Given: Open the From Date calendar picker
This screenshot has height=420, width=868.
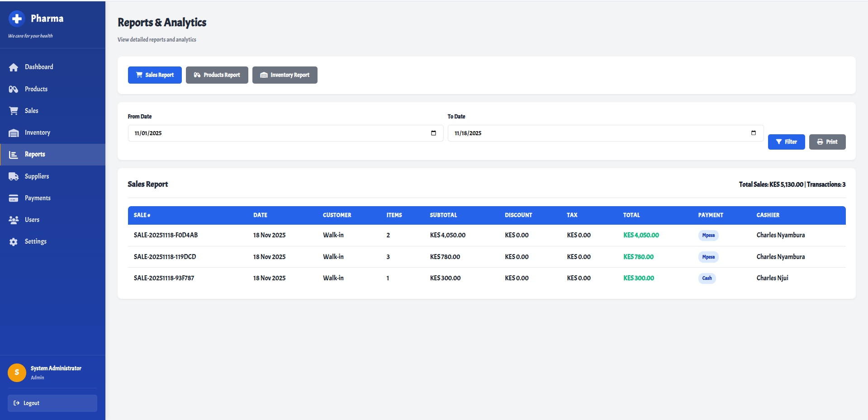Looking at the screenshot, I should 433,133.
